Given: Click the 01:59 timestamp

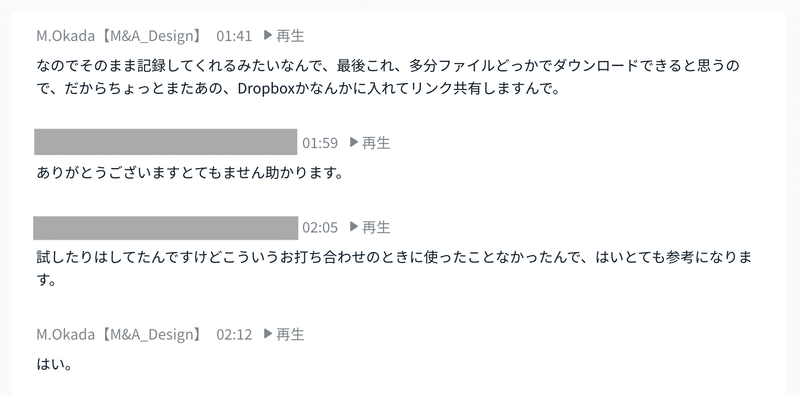Looking at the screenshot, I should [x=320, y=143].
